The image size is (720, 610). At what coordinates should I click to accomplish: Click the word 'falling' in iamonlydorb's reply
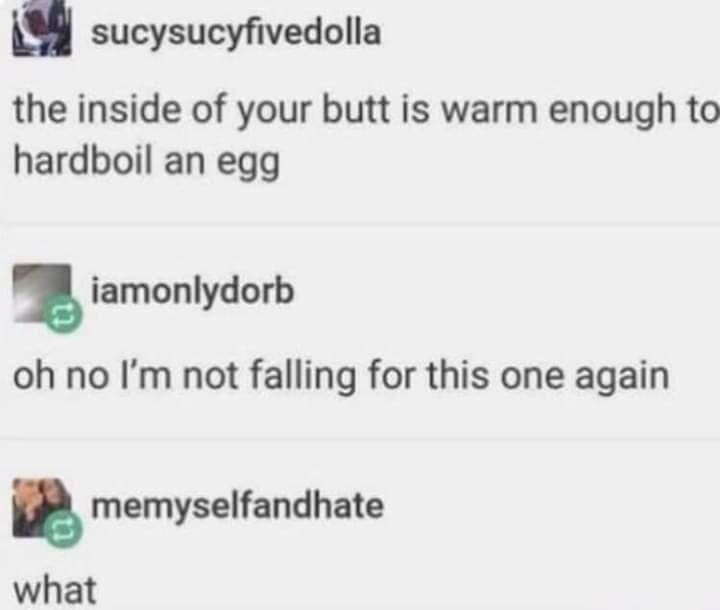(303, 377)
